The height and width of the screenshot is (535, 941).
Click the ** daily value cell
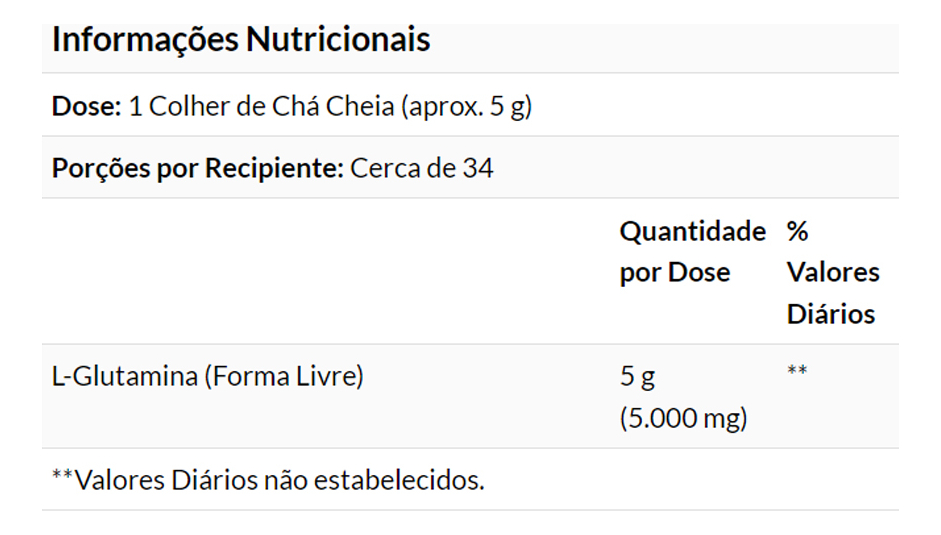[x=797, y=373]
